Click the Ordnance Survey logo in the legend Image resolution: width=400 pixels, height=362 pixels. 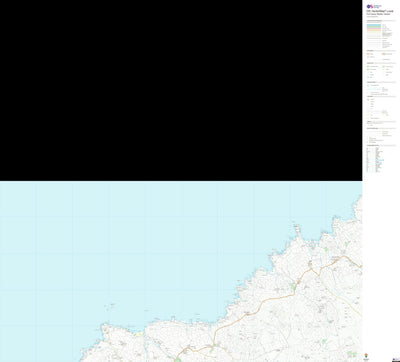point(374,6)
